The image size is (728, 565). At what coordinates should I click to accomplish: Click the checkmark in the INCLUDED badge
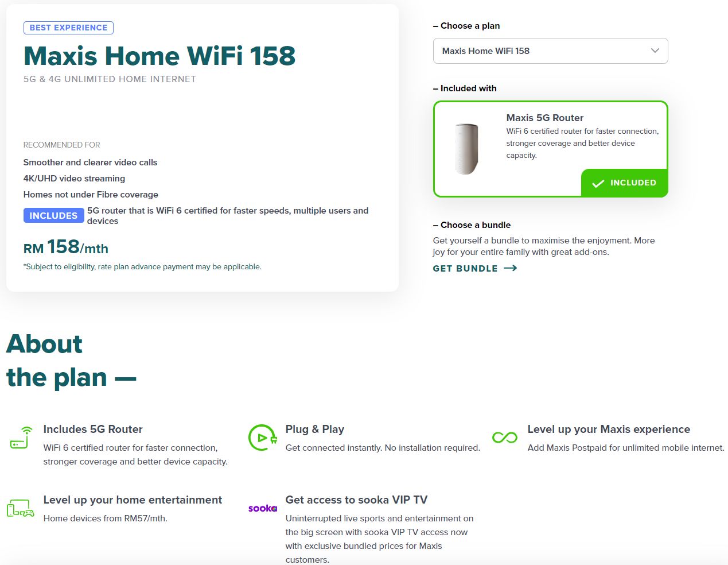click(598, 183)
